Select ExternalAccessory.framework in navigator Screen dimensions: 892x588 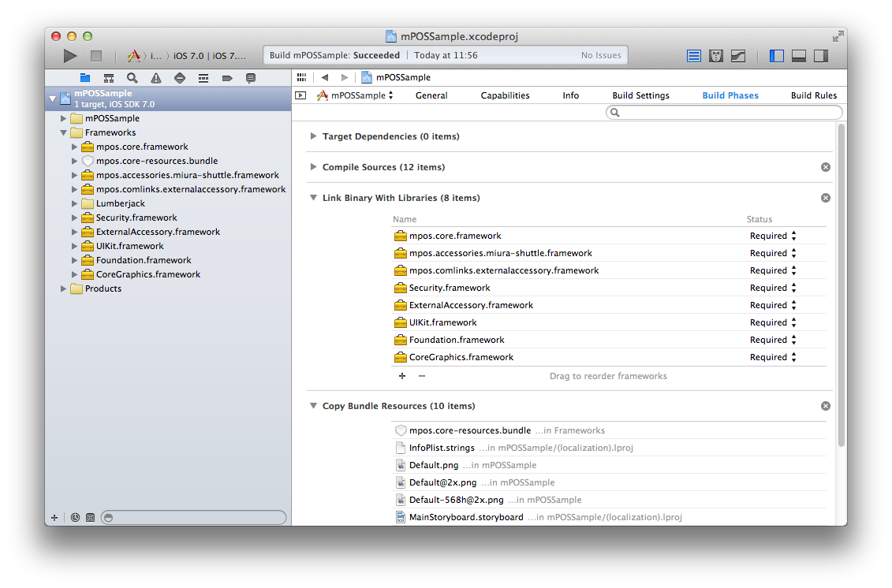point(168,232)
